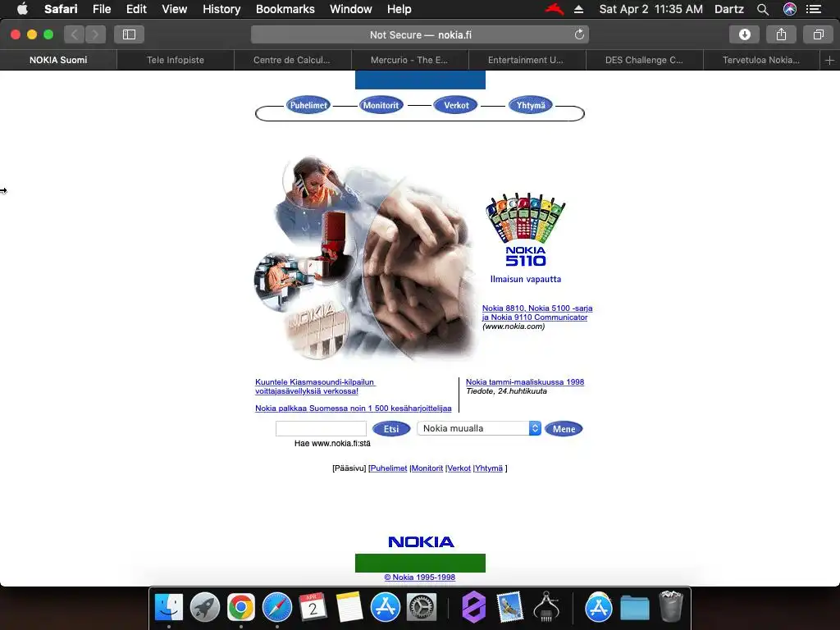This screenshot has width=840, height=630.
Task: Open Nokia palkkaa kesäharjoittelijaa link
Action: coord(353,409)
